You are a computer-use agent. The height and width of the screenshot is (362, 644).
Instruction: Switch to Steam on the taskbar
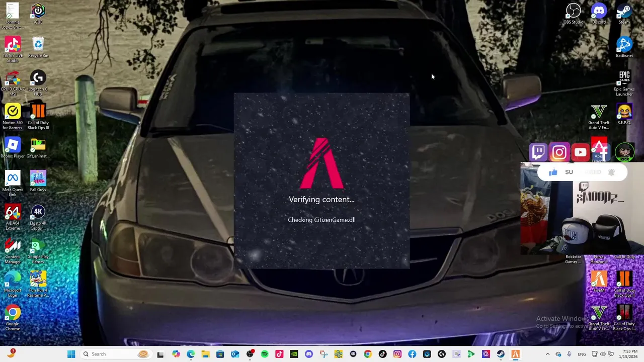pos(501,354)
